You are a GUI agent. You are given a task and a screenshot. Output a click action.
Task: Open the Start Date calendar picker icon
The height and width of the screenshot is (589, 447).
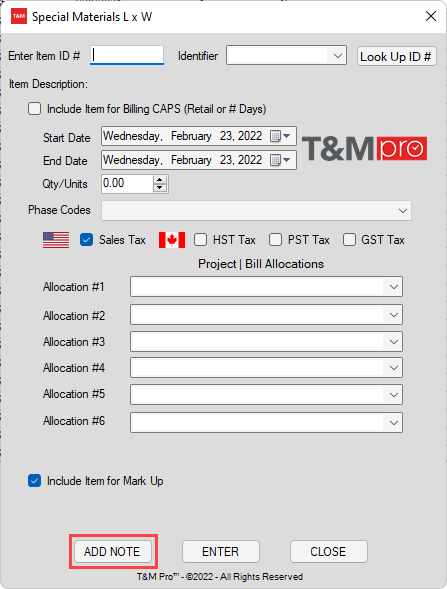click(280, 136)
